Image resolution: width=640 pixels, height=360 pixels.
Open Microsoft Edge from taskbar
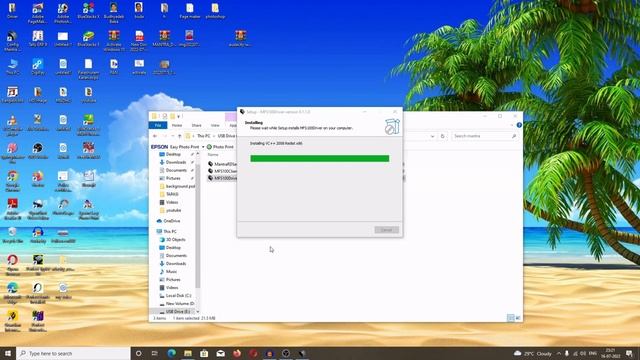coord(171,353)
